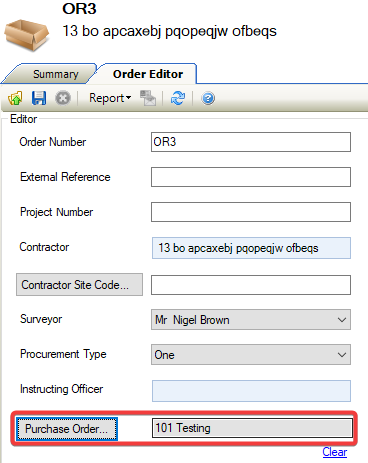
Task: Save the order with the floppy disk icon
Action: pyautogui.click(x=39, y=98)
